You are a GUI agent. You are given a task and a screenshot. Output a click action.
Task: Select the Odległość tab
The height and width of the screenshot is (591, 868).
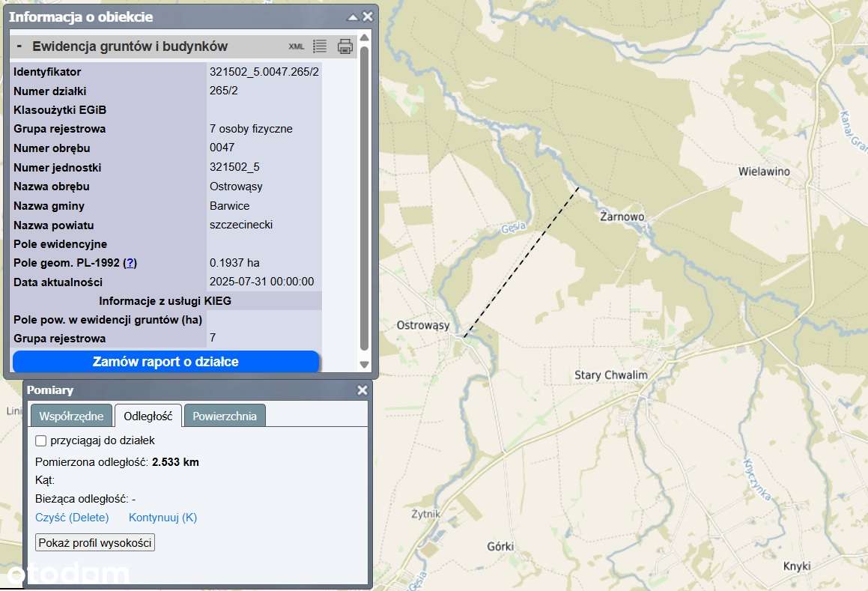click(x=148, y=416)
